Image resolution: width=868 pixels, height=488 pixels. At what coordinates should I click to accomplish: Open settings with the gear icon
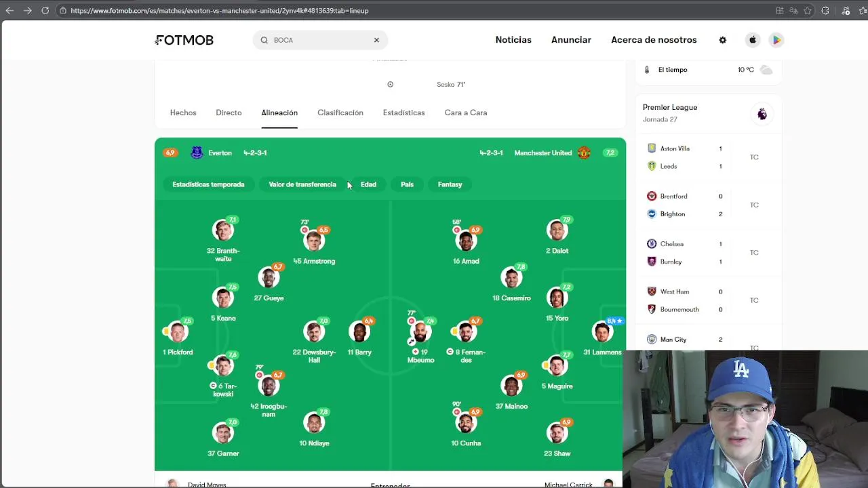click(x=723, y=40)
